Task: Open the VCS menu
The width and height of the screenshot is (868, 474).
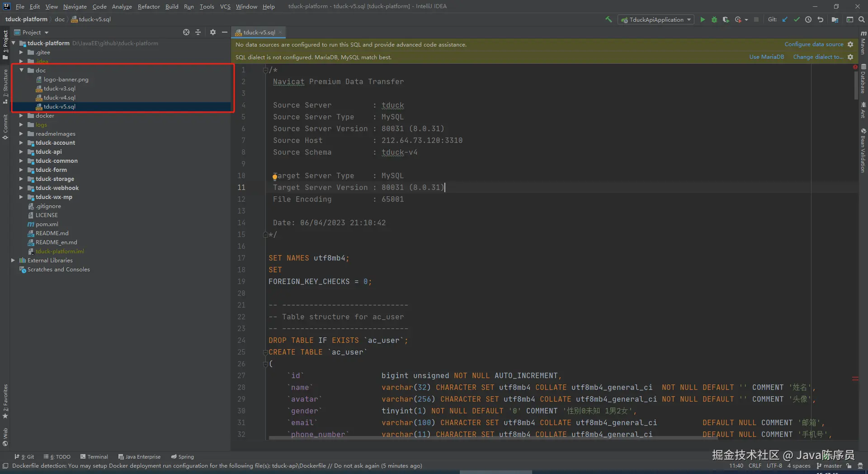Action: point(225,6)
